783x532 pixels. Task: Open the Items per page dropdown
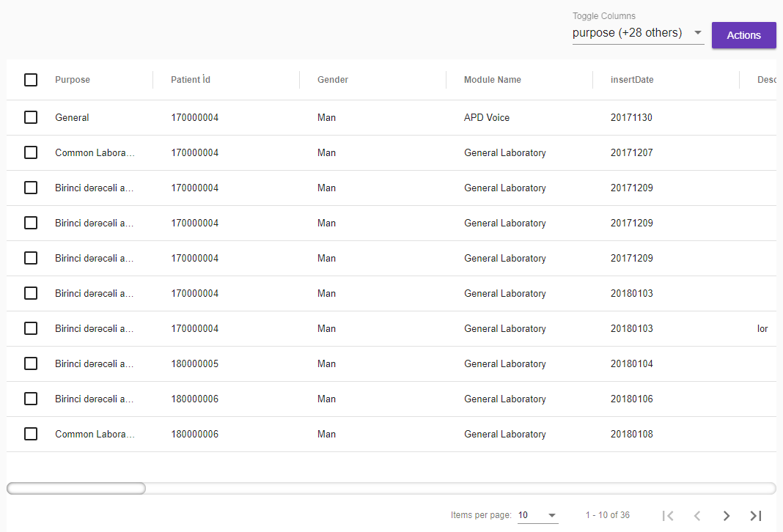[538, 515]
